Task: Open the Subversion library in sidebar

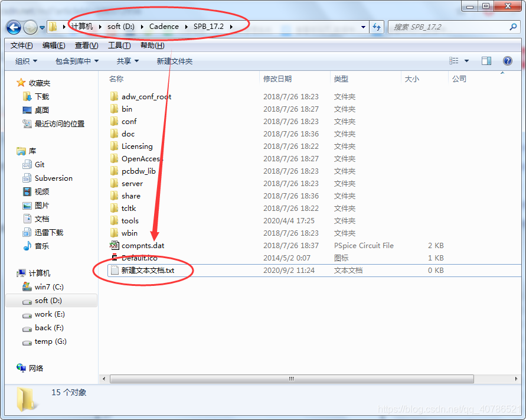Action: coord(48,178)
